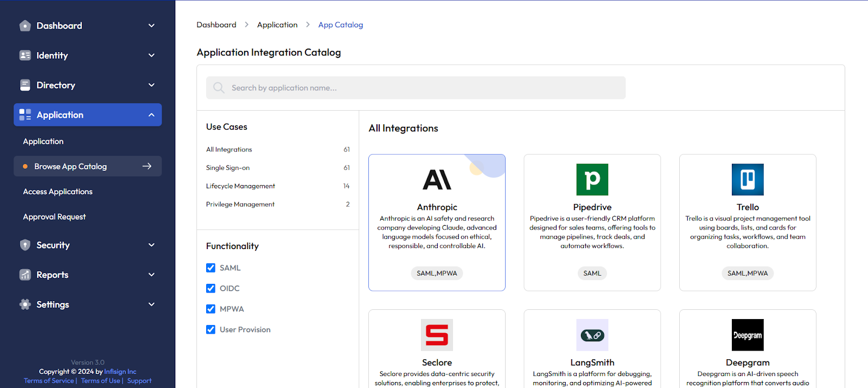Viewport: 868px width, 388px height.
Task: Select Browse App Catalog in sidebar
Action: point(87,166)
